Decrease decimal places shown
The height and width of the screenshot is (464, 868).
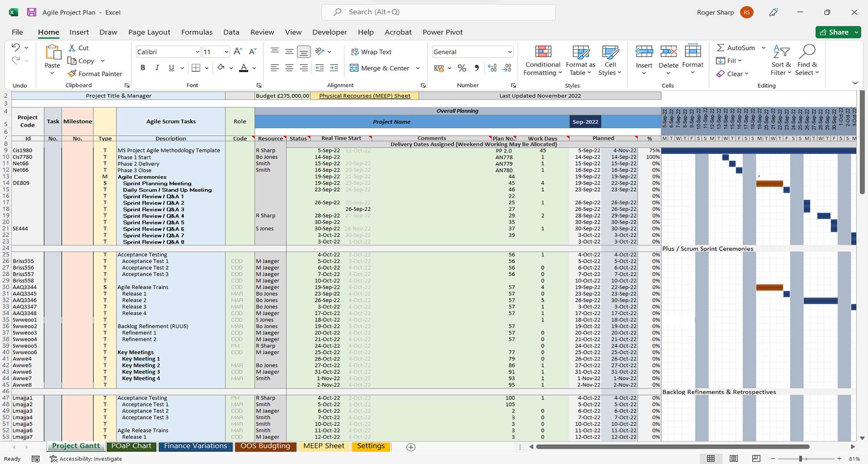point(507,68)
